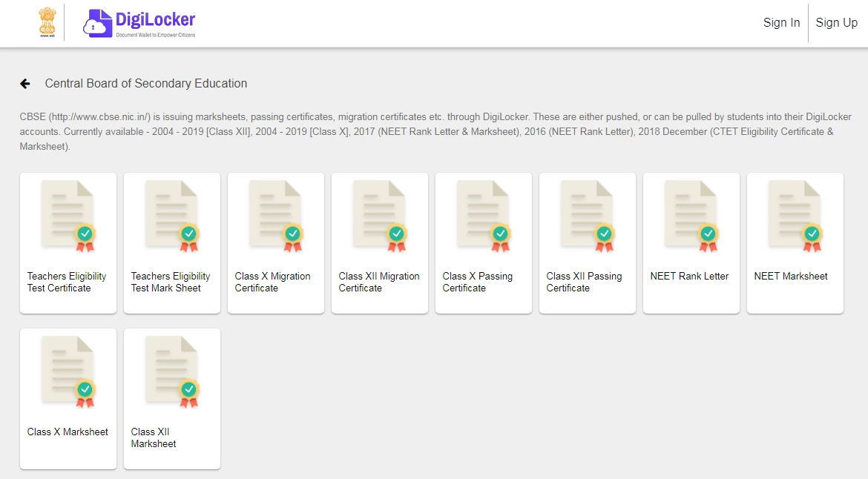Open Class X Passing Certificate document icon
This screenshot has width=868, height=479.
pos(483,217)
